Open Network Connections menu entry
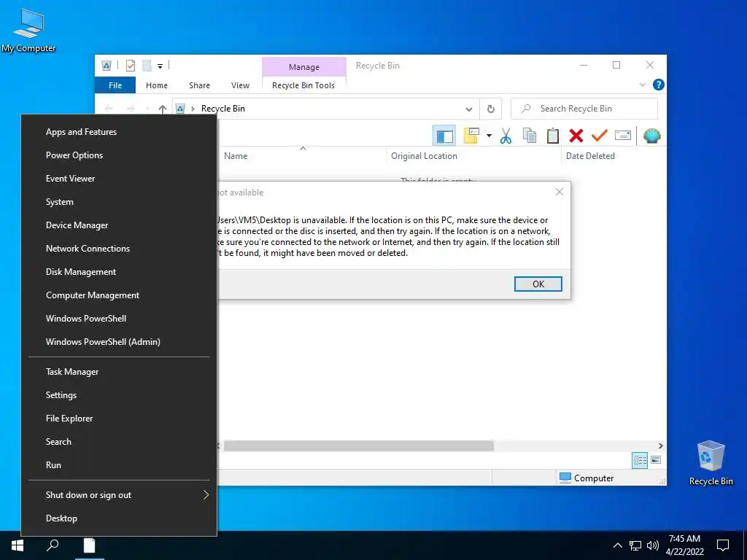The image size is (747, 560). coord(119,249)
